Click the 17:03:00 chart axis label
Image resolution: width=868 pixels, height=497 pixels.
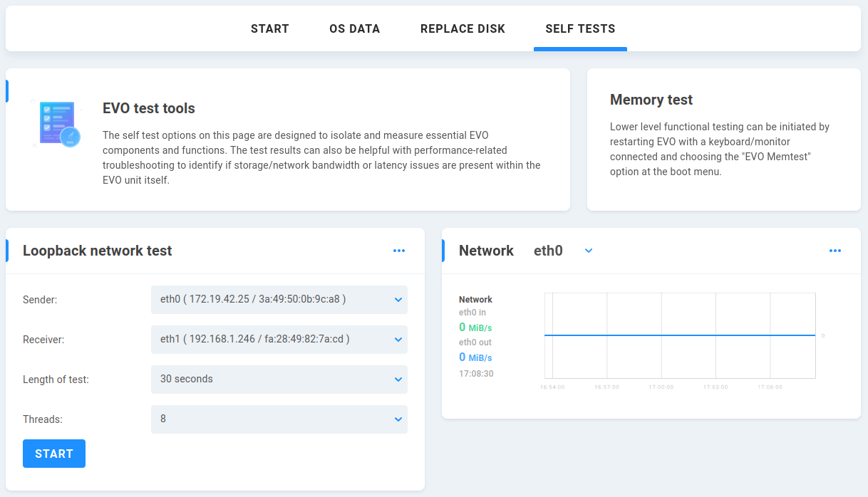pos(715,387)
